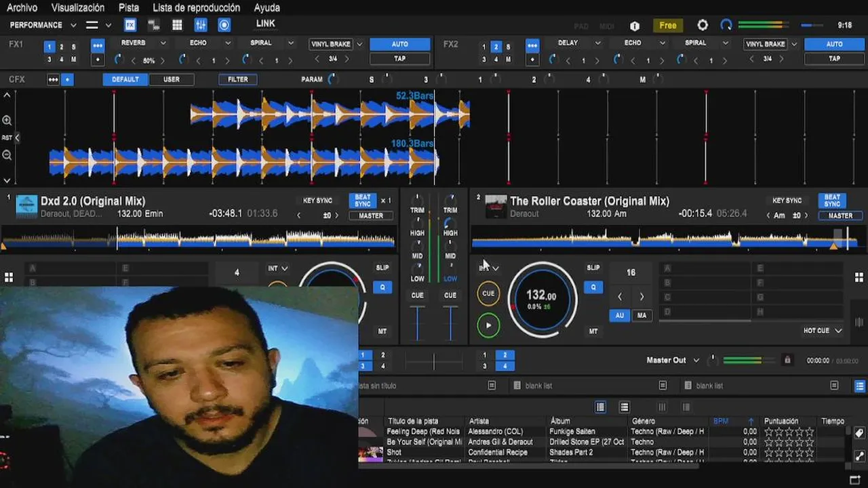This screenshot has width=868, height=488.
Task: Open FX1 VINYL BRAKE release FX dropdown
Action: click(x=360, y=44)
